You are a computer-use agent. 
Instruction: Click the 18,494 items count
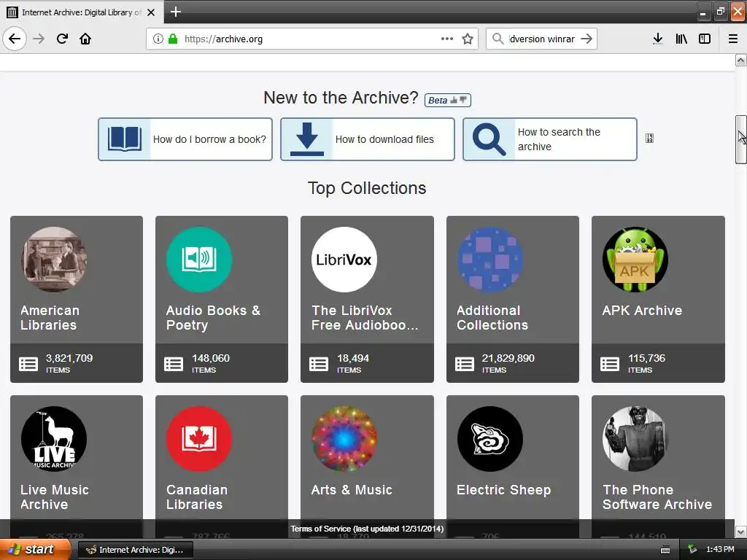(x=353, y=358)
